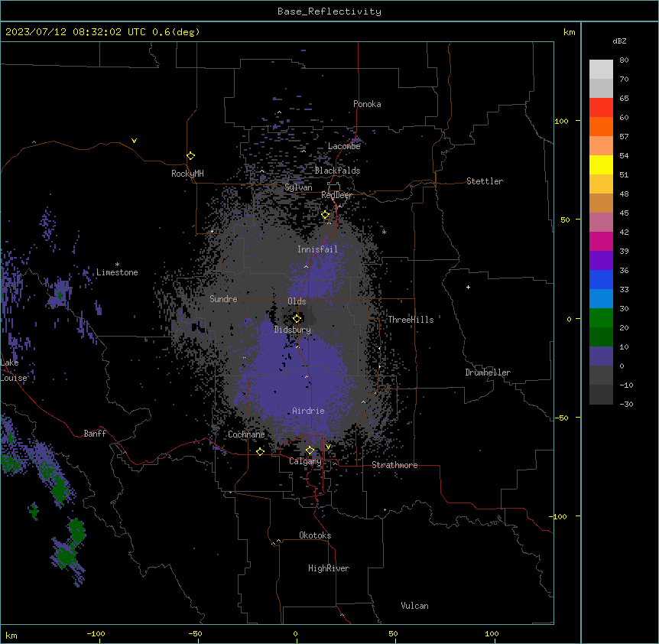Image resolution: width=659 pixels, height=644 pixels.
Task: Click the 100 tick label on y-axis
Action: click(x=561, y=121)
